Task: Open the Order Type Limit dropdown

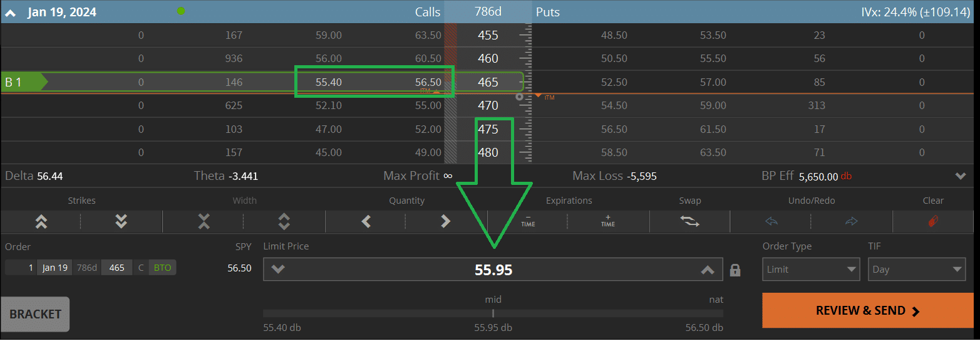Action: (811, 270)
